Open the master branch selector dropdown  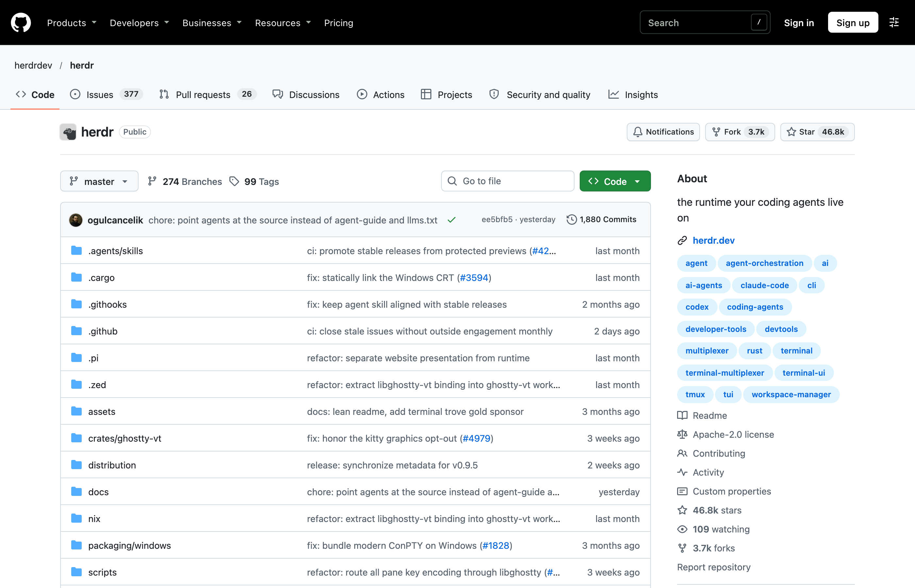(x=99, y=181)
